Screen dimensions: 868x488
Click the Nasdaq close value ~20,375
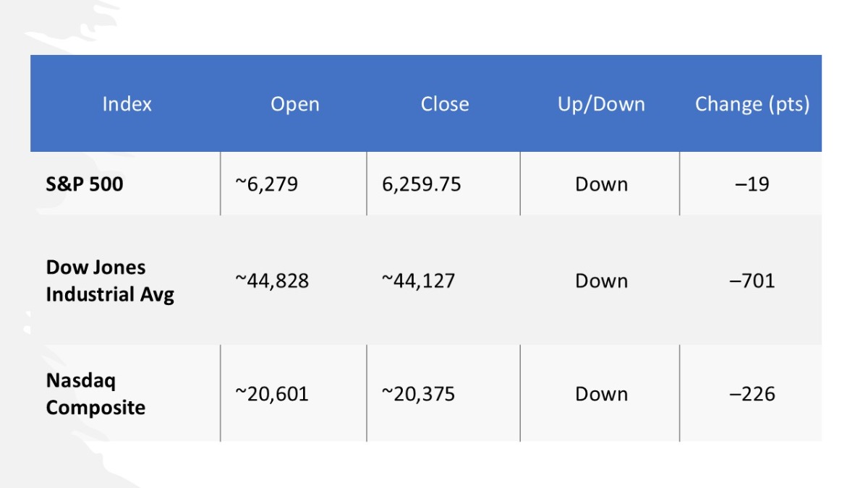[419, 394]
